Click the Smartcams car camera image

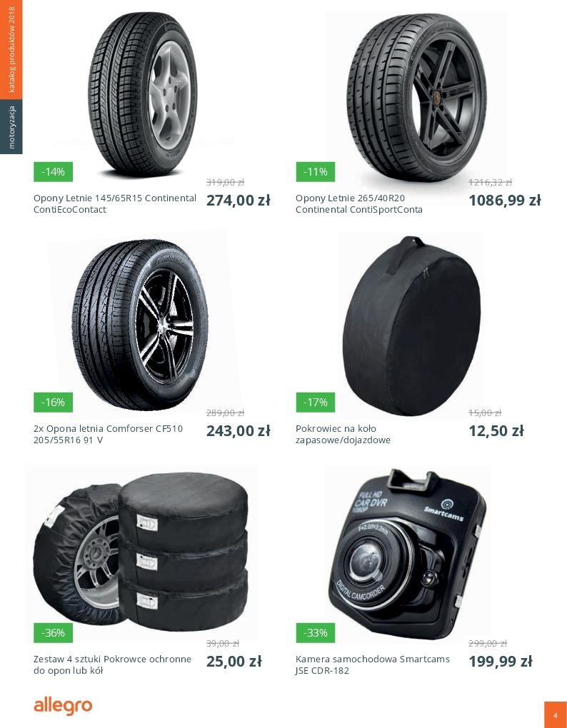pyautogui.click(x=407, y=553)
